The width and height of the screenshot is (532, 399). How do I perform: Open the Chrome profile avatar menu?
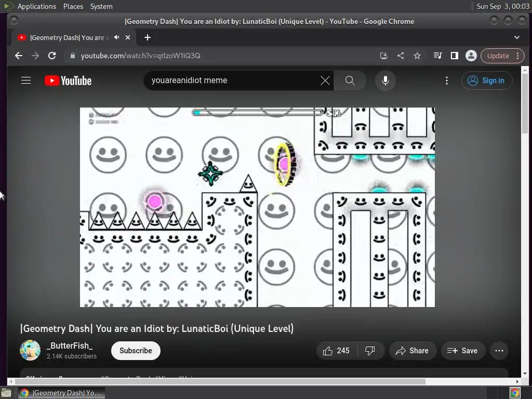click(x=471, y=56)
